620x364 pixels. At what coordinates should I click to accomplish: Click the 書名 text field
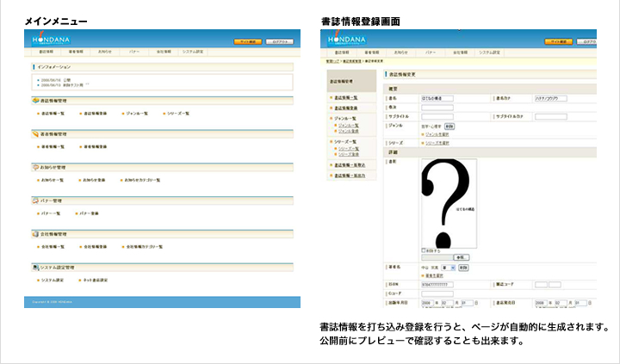point(437,98)
